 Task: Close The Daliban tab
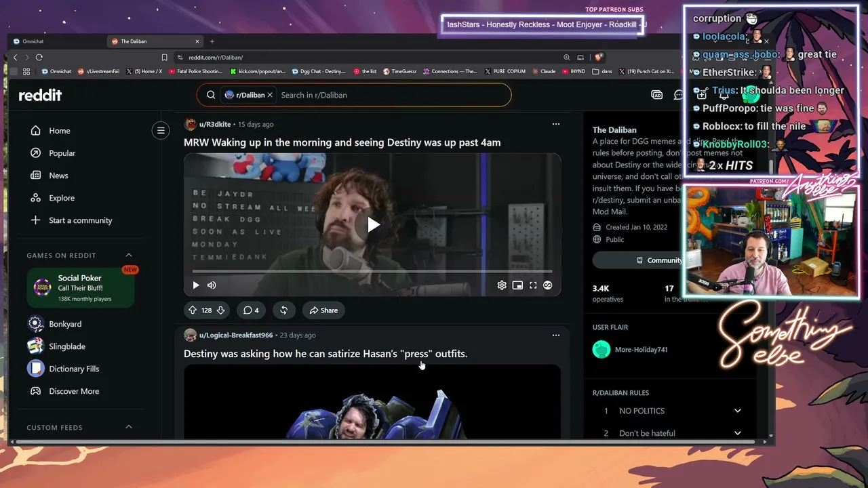tap(197, 41)
